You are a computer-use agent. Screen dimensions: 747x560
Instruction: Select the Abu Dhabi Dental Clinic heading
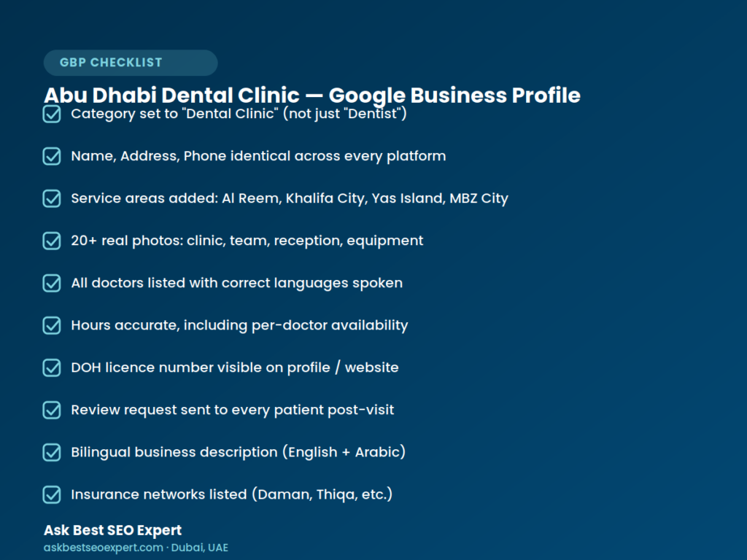pyautogui.click(x=312, y=96)
